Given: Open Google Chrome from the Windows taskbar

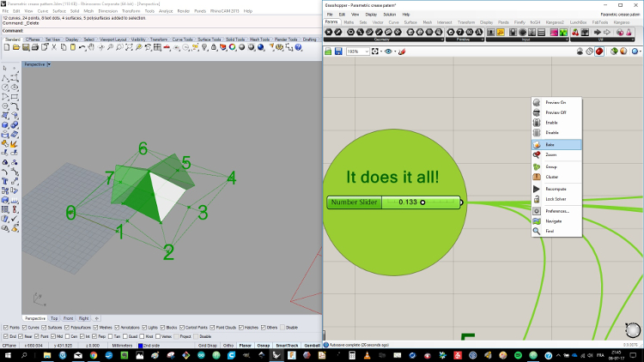Looking at the screenshot, I should 94,355.
